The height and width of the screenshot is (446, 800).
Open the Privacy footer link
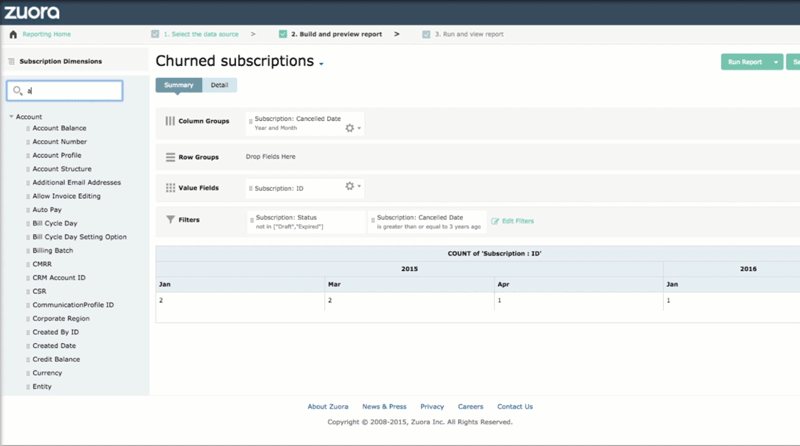point(432,407)
